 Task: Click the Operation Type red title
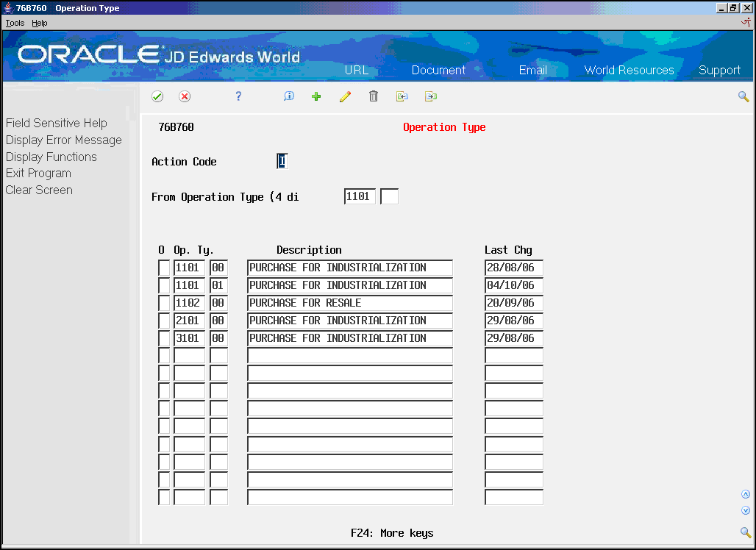pyautogui.click(x=444, y=127)
